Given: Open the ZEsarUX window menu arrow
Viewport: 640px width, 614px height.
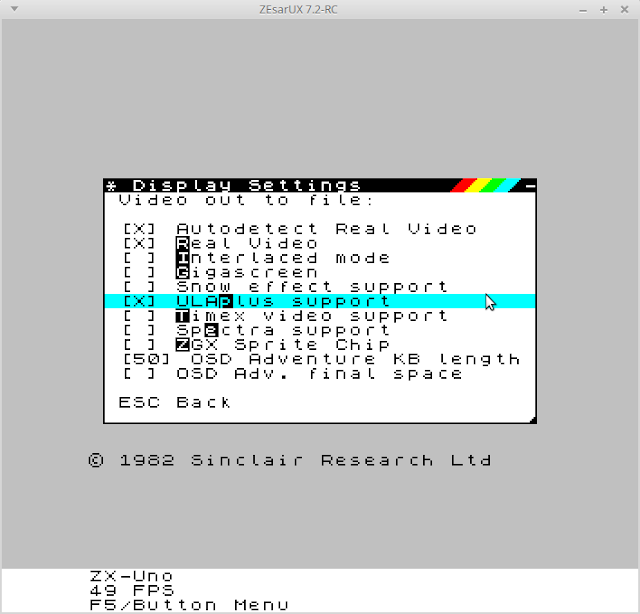Looking at the screenshot, I should click(x=14, y=9).
